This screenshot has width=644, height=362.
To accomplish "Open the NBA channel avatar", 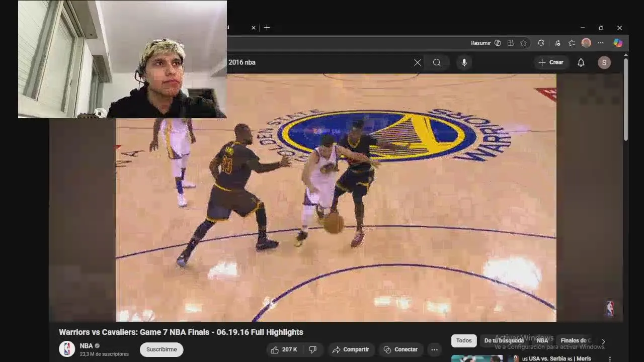I will (67, 349).
